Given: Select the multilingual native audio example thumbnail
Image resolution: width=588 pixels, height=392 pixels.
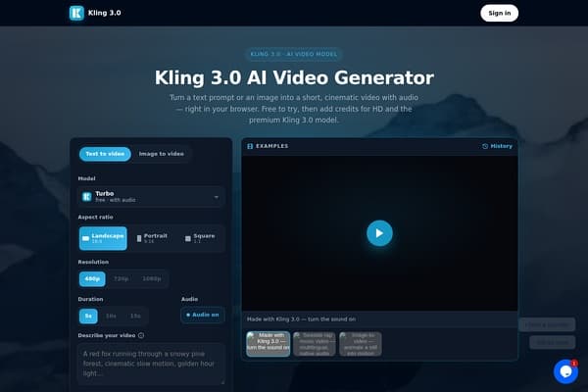Looking at the screenshot, I should point(315,344).
